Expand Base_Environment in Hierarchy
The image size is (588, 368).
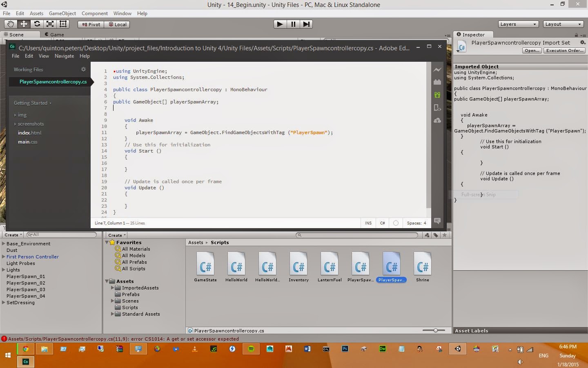3,244
